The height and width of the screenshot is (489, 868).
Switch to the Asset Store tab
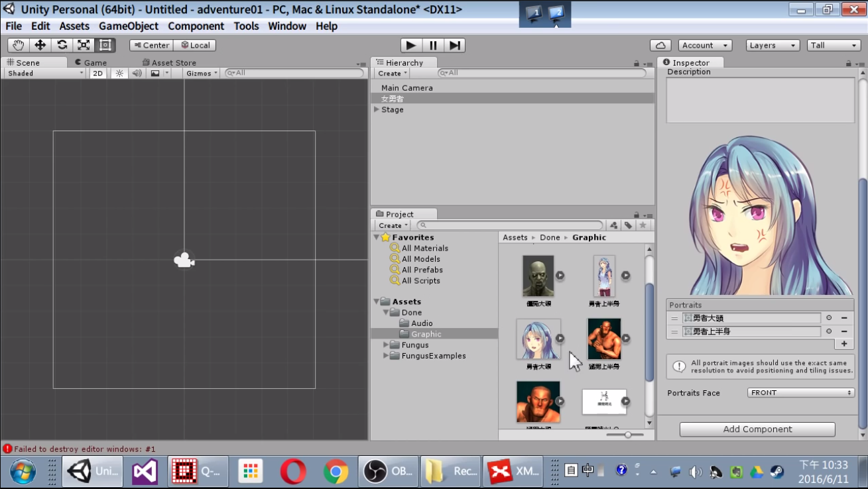click(169, 62)
